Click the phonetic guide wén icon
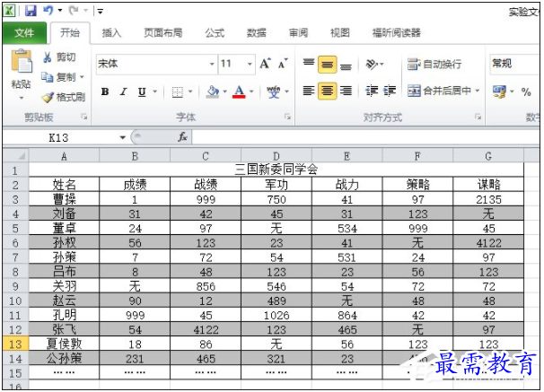 [274, 91]
